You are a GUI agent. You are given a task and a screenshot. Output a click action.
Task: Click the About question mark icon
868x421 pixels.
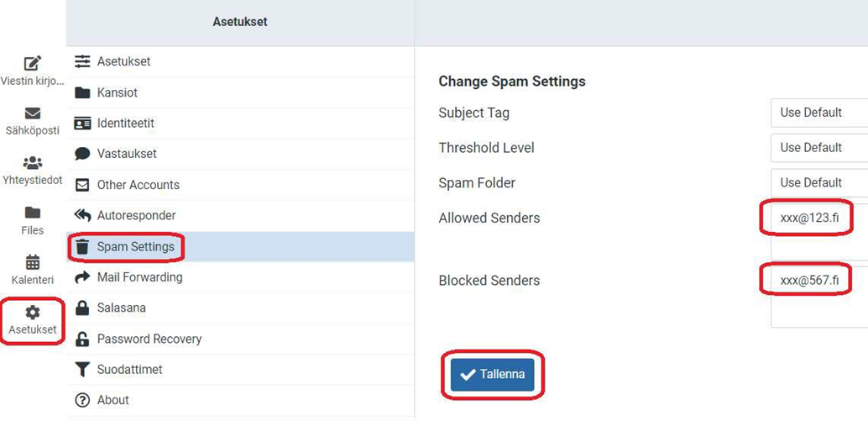[x=82, y=400]
